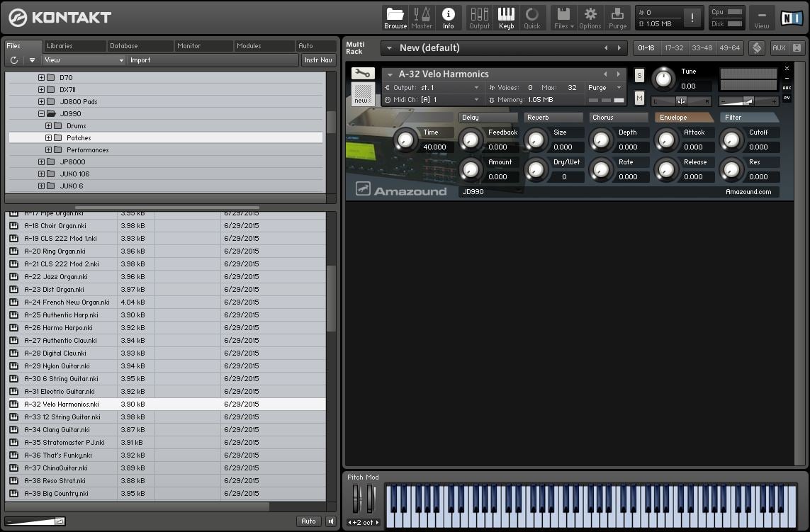The width and height of the screenshot is (810, 532).
Task: Mute the A-32 Velo Harmonics instrument
Action: (x=639, y=98)
